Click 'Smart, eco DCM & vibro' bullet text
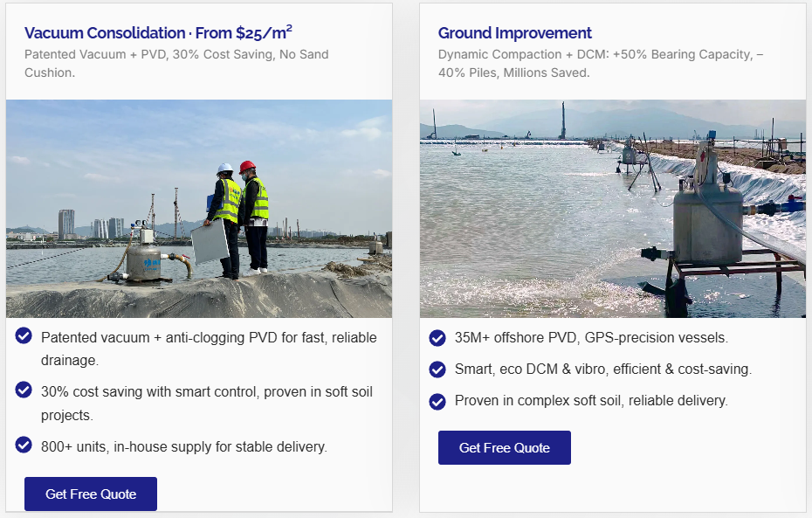 602,370
